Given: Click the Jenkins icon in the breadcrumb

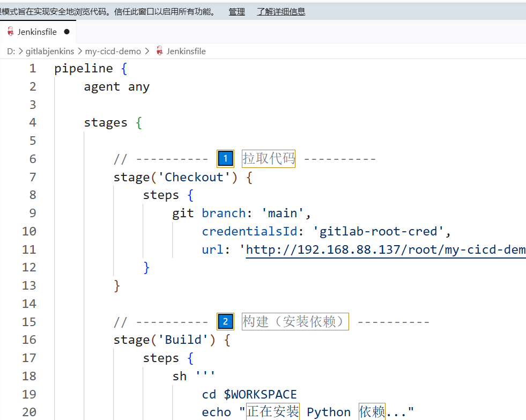Looking at the screenshot, I should tap(160, 51).
